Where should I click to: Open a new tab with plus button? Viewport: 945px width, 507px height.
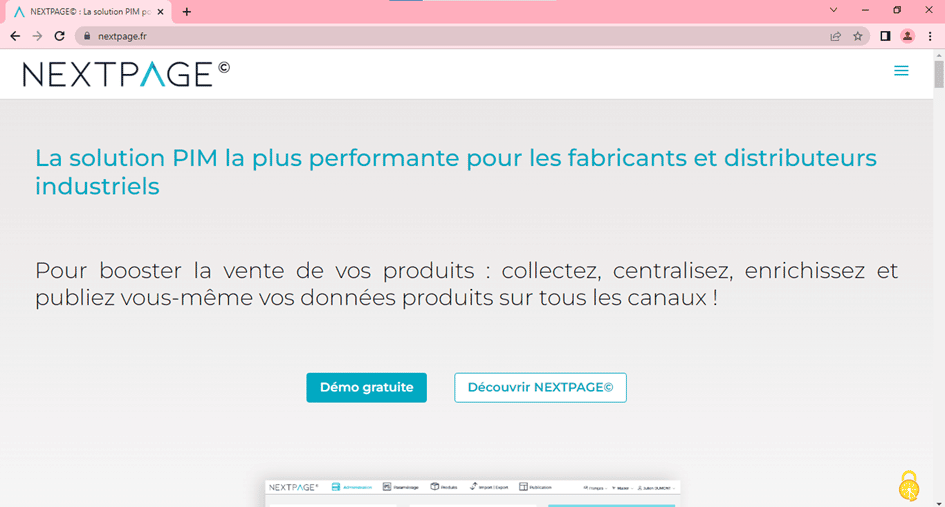click(x=186, y=12)
